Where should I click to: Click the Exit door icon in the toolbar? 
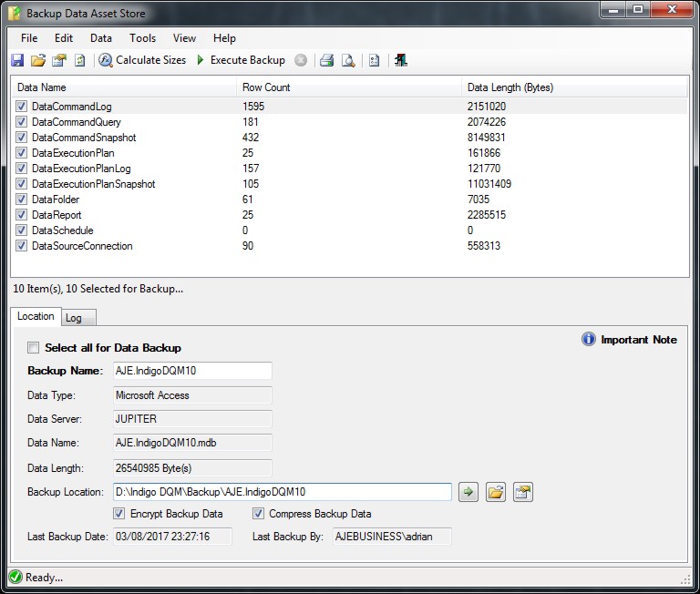(x=401, y=60)
